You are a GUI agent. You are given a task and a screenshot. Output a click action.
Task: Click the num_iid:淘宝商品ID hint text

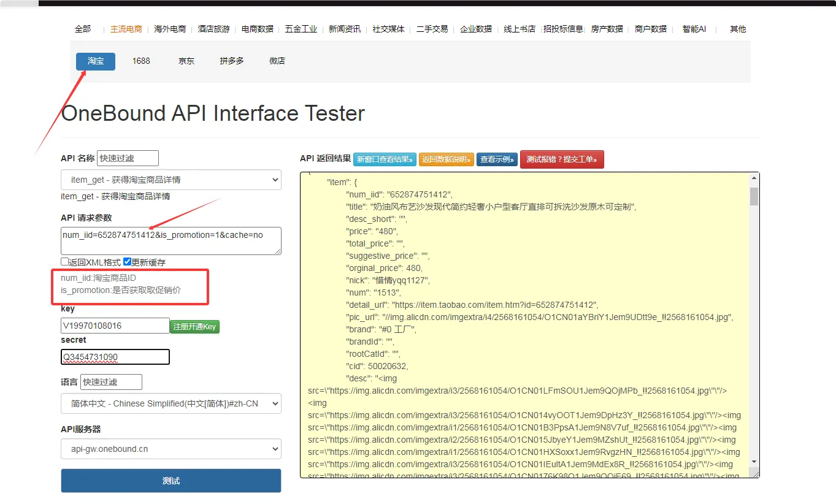coord(98,278)
